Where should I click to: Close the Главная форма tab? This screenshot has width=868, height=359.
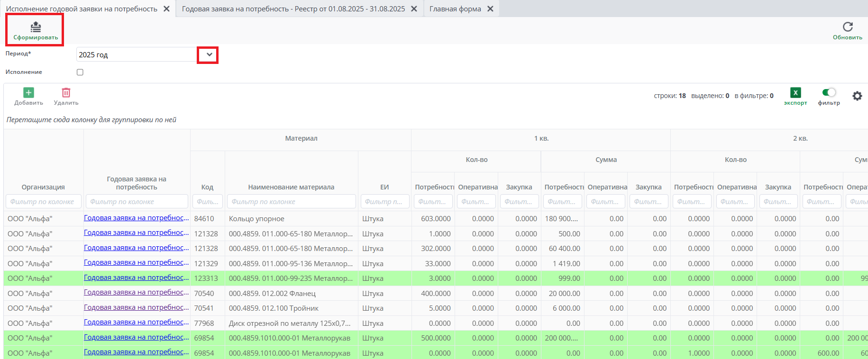click(x=490, y=9)
